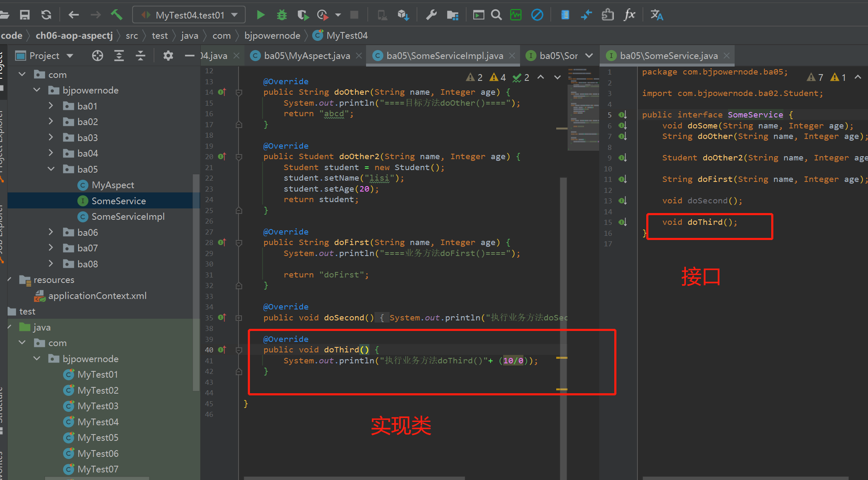Viewport: 868px width, 480px height.
Task: Click ch06-aop-aspectj in breadcrumb path
Action: click(74, 36)
